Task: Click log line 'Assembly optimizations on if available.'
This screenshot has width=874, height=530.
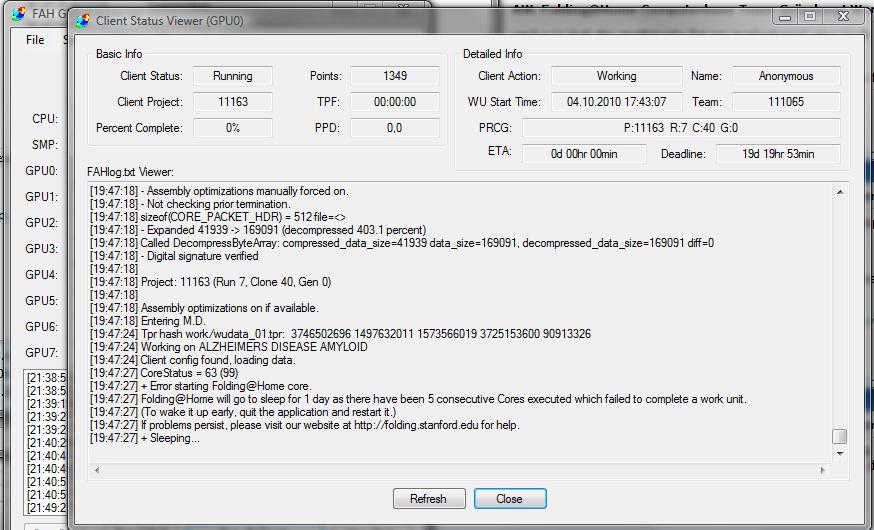Action: point(204,308)
